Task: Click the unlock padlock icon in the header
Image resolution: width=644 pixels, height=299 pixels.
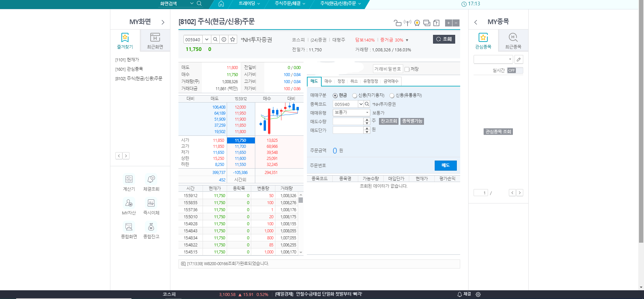Action: point(397,23)
